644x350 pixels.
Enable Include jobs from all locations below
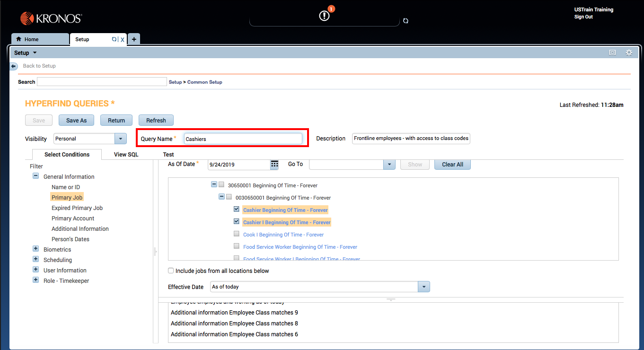(171, 271)
